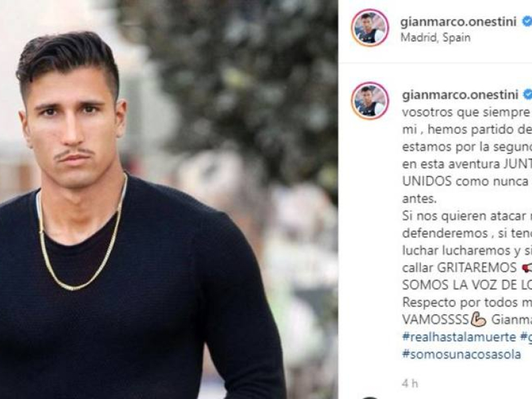Click the Gianma text at the caption end
Screen dimensions: 532x399
point(511,320)
